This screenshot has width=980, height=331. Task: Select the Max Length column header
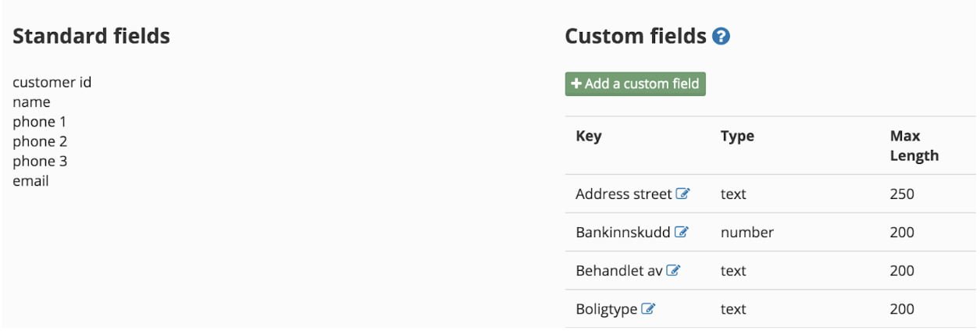(914, 145)
